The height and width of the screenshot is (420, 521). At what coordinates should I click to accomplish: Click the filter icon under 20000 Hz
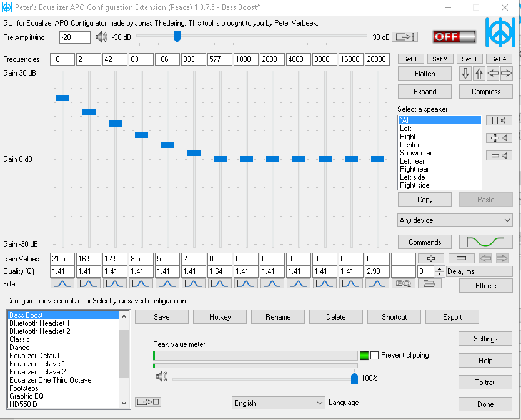click(377, 283)
